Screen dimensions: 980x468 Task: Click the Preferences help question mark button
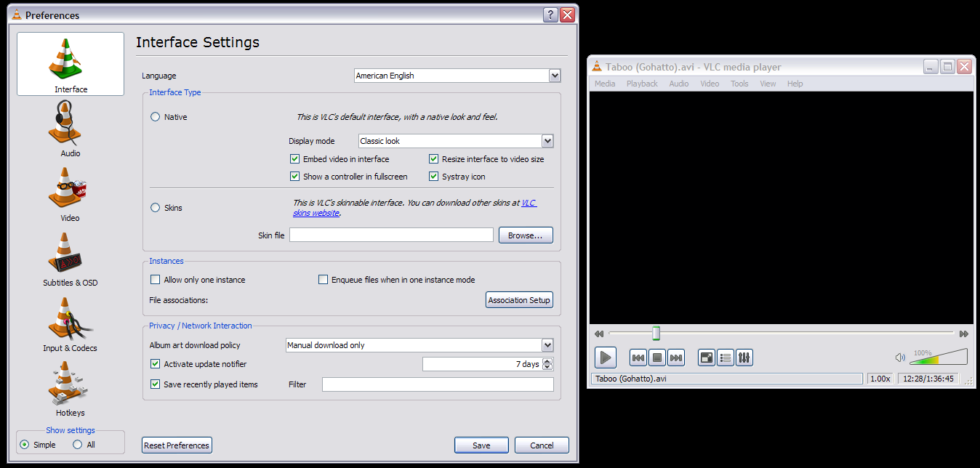pyautogui.click(x=550, y=15)
